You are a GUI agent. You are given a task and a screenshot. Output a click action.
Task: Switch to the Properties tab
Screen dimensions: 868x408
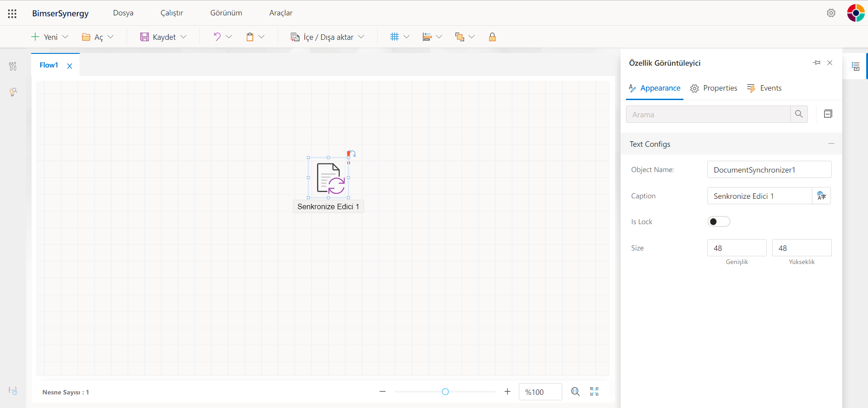coord(714,88)
